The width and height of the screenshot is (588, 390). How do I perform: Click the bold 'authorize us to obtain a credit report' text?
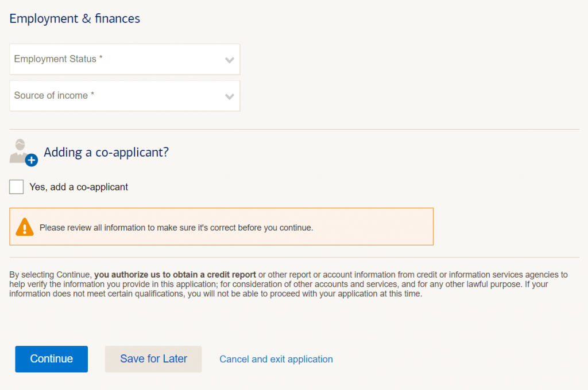tap(184, 275)
